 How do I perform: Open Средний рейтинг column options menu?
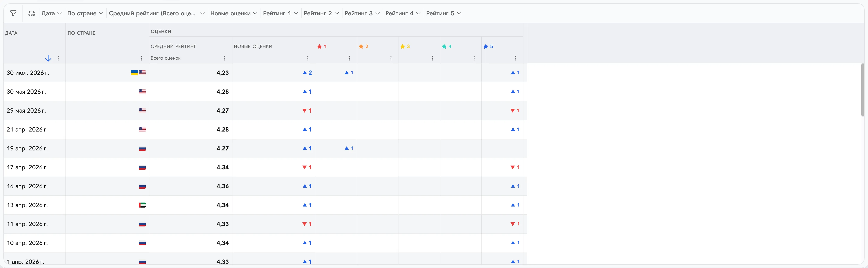pyautogui.click(x=225, y=58)
